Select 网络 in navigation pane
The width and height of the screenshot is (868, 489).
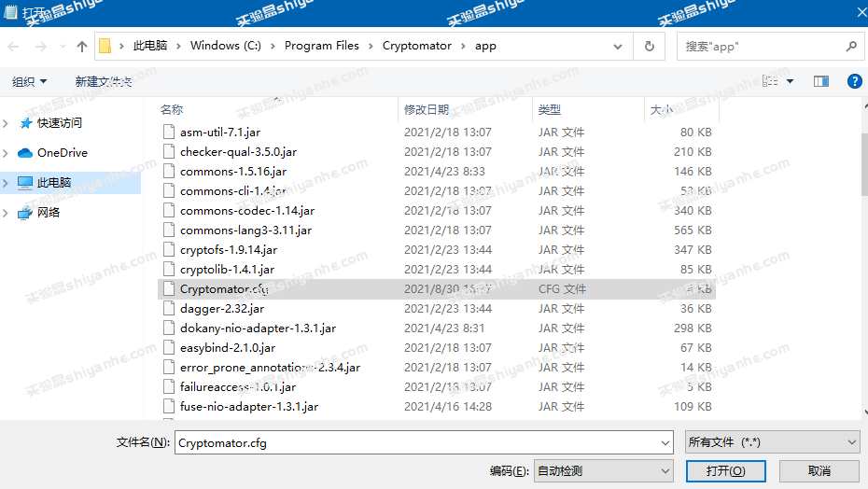(x=49, y=213)
